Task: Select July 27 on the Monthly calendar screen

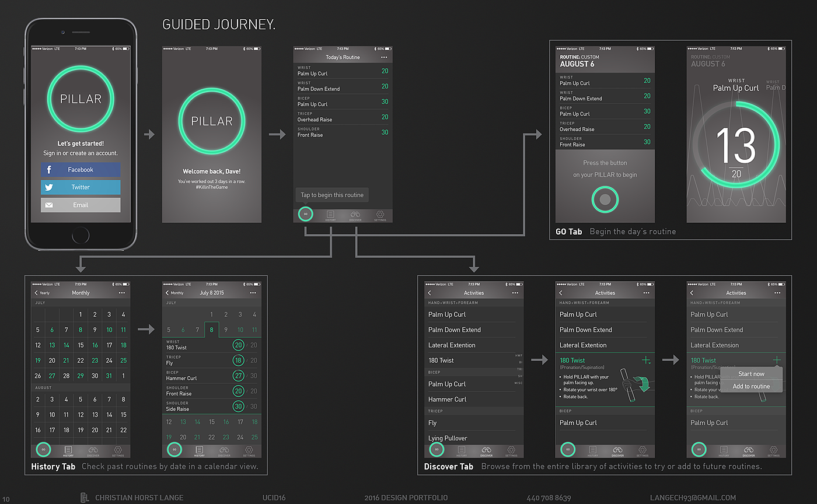Action: pyautogui.click(x=52, y=376)
